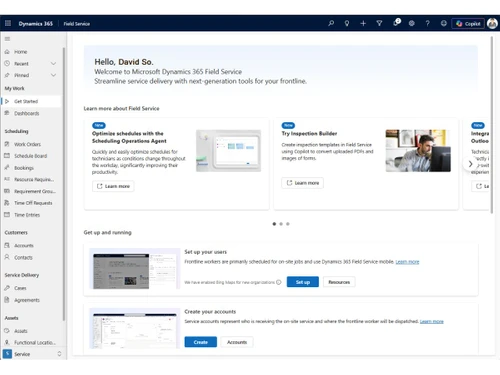
Task: Click the search magnifier icon
Action: tap(331, 23)
